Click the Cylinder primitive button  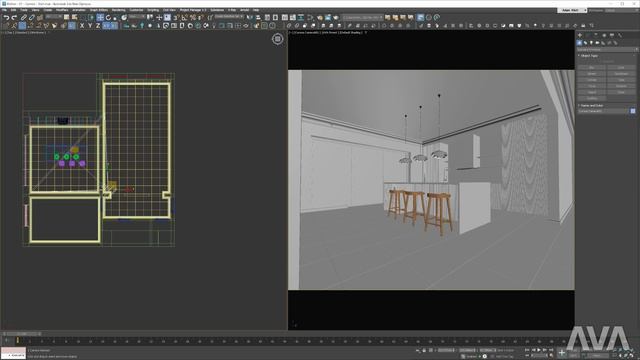click(592, 80)
